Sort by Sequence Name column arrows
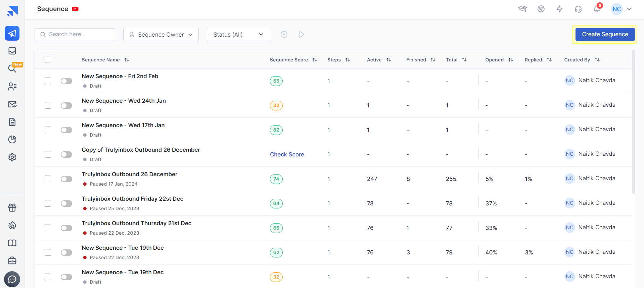 (x=127, y=60)
